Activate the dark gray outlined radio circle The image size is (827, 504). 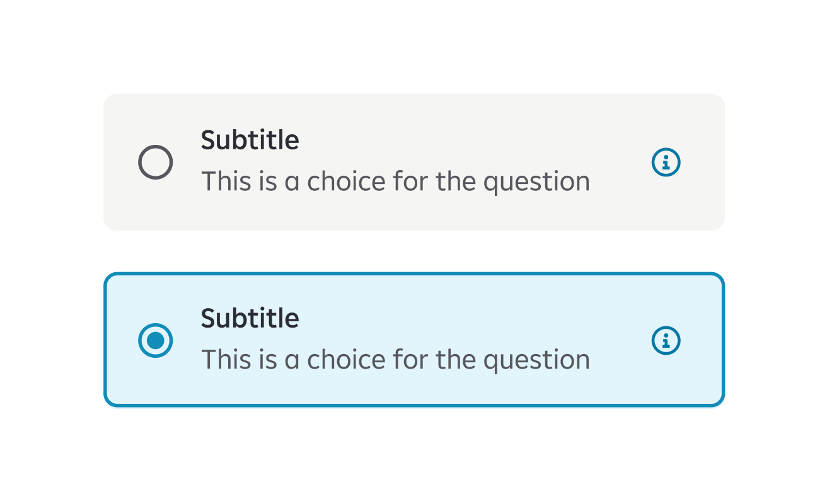pyautogui.click(x=155, y=163)
